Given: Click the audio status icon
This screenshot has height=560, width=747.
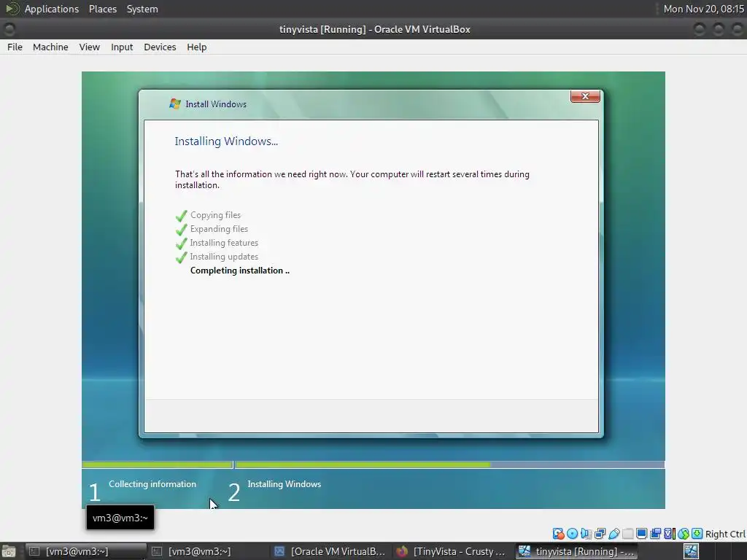Looking at the screenshot, I should click(x=586, y=534).
